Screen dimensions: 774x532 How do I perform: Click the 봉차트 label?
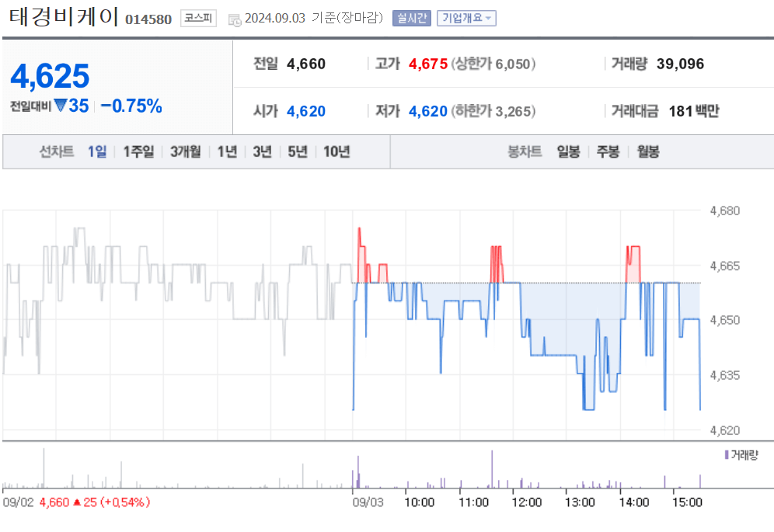point(525,151)
